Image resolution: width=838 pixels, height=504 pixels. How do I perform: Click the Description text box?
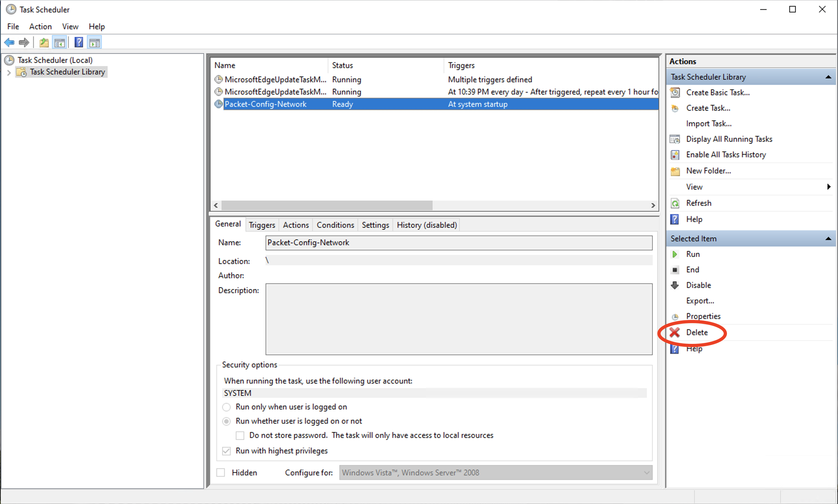[459, 319]
